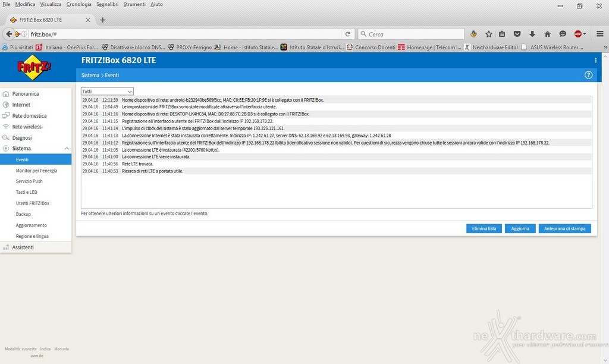609x364 pixels.
Task: Open a new browser tab
Action: 102,20
